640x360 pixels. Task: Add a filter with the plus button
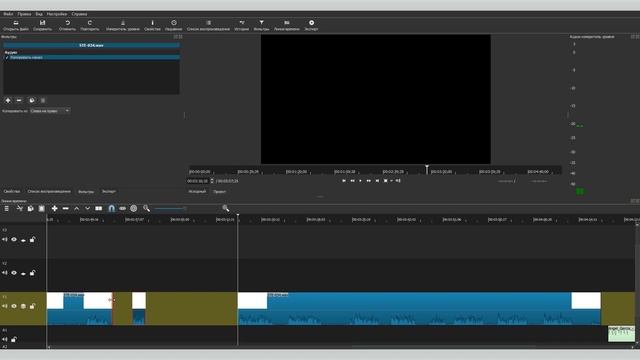click(8, 100)
